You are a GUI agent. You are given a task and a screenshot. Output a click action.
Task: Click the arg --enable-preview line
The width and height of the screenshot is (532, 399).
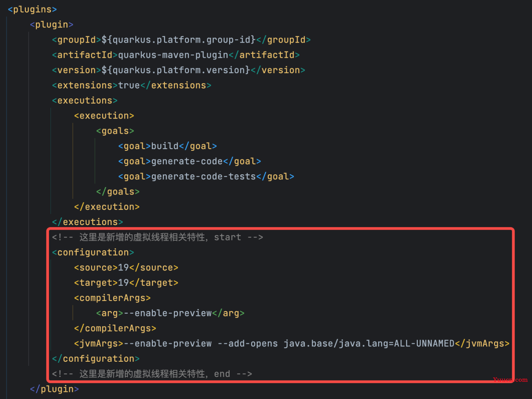coord(170,313)
